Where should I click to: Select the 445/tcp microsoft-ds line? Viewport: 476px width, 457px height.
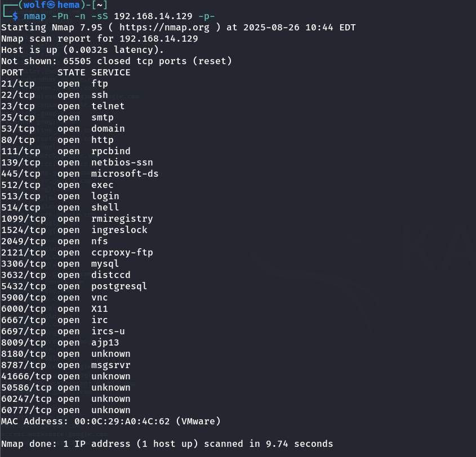click(x=79, y=173)
